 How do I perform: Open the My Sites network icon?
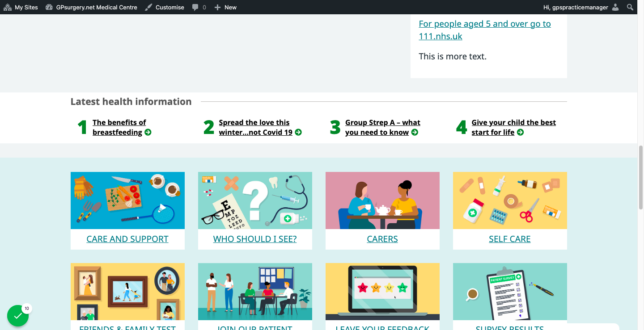pyautogui.click(x=8, y=7)
